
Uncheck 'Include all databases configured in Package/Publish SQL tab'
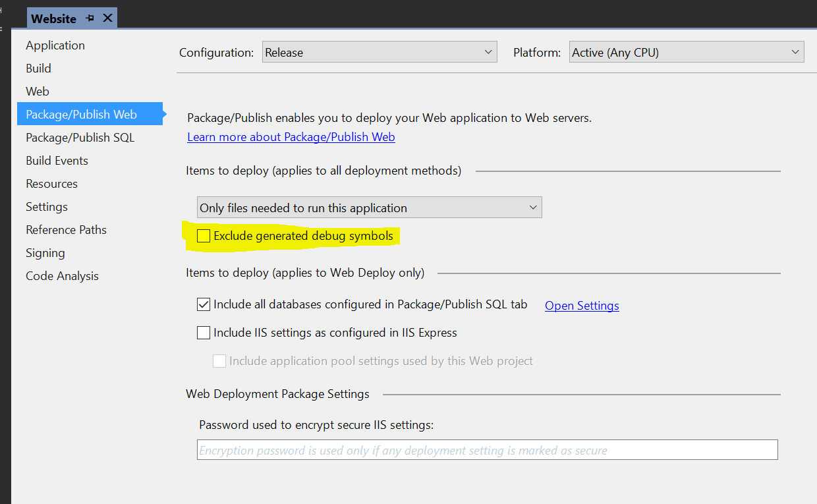(x=204, y=304)
